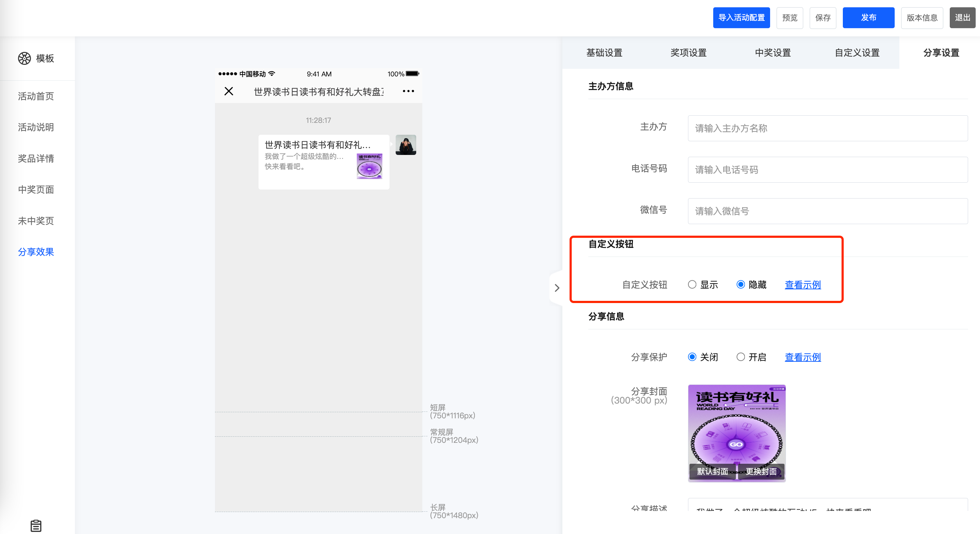980x534 pixels.
Task: Click the 保存 button
Action: (x=823, y=18)
